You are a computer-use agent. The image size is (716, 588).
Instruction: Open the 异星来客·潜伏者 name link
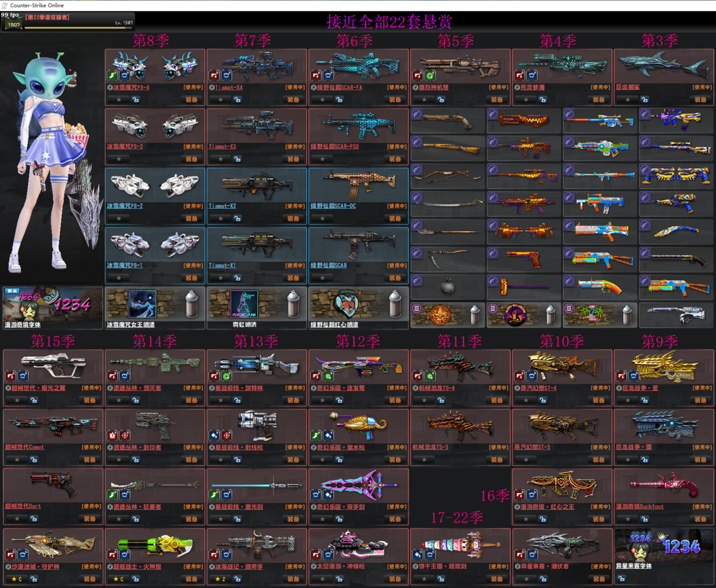click(x=545, y=566)
